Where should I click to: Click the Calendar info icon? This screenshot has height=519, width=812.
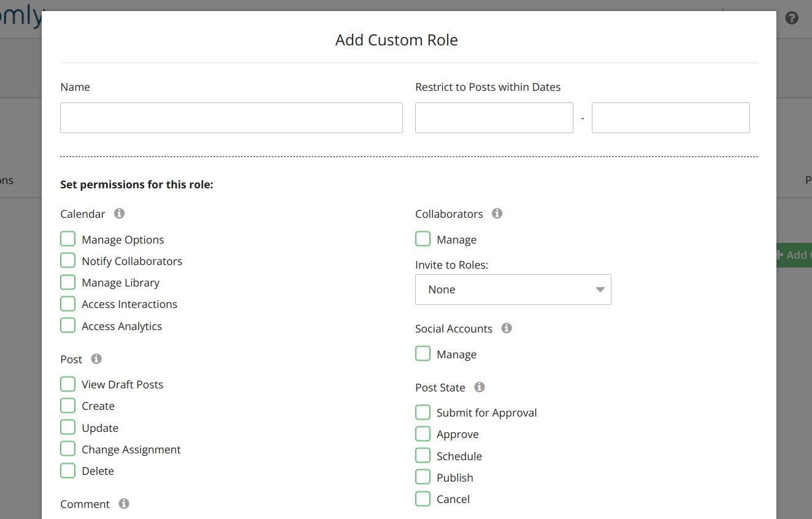click(120, 213)
